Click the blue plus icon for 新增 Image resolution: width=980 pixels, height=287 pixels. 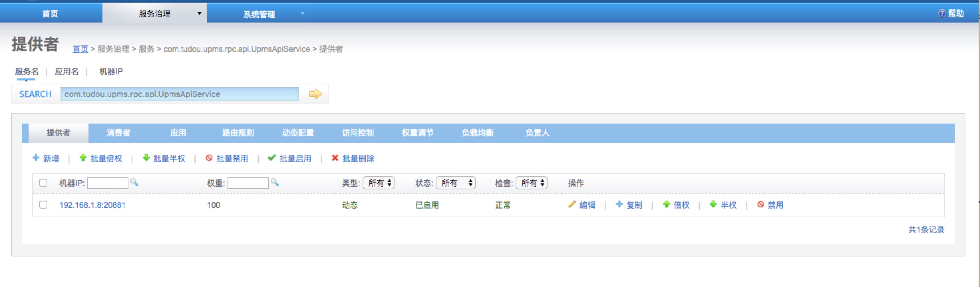(36, 158)
